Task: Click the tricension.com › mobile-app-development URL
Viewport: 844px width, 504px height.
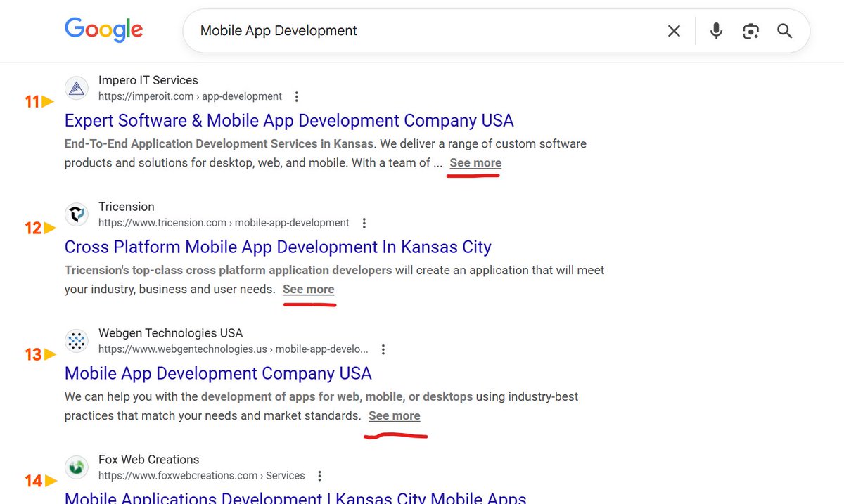Action: [224, 223]
